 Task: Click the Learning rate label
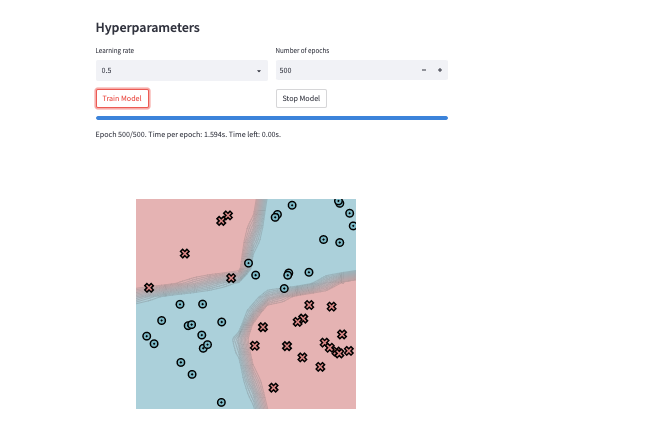pyautogui.click(x=116, y=50)
